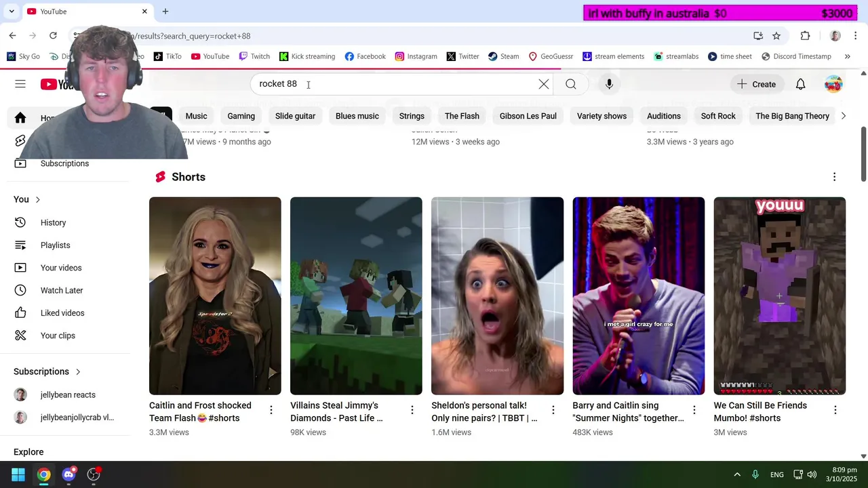The width and height of the screenshot is (868, 488).
Task: Select the Blues music filter chip
Action: click(x=357, y=116)
